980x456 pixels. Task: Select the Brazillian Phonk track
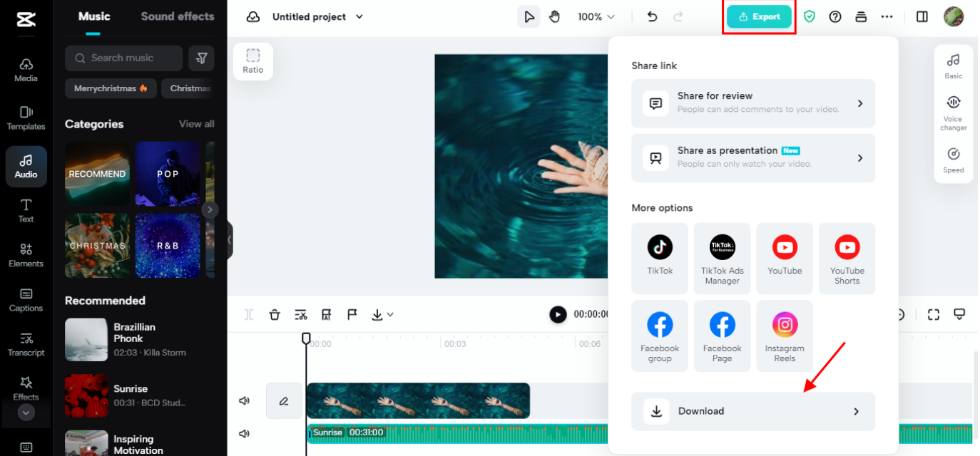[140, 340]
